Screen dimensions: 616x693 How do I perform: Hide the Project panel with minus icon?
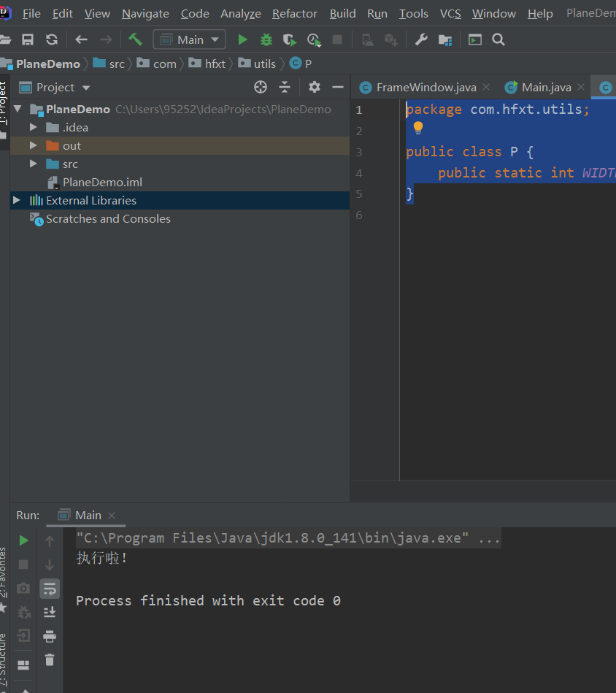tap(338, 87)
